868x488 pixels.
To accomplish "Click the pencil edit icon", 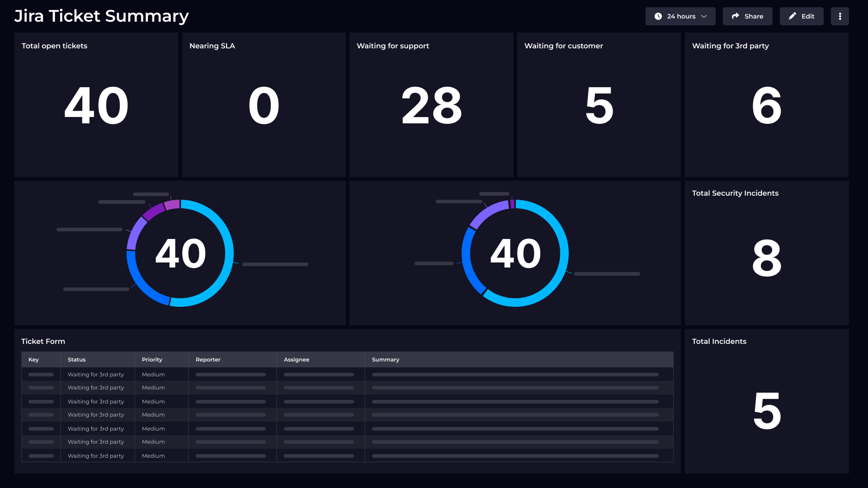I will [793, 16].
